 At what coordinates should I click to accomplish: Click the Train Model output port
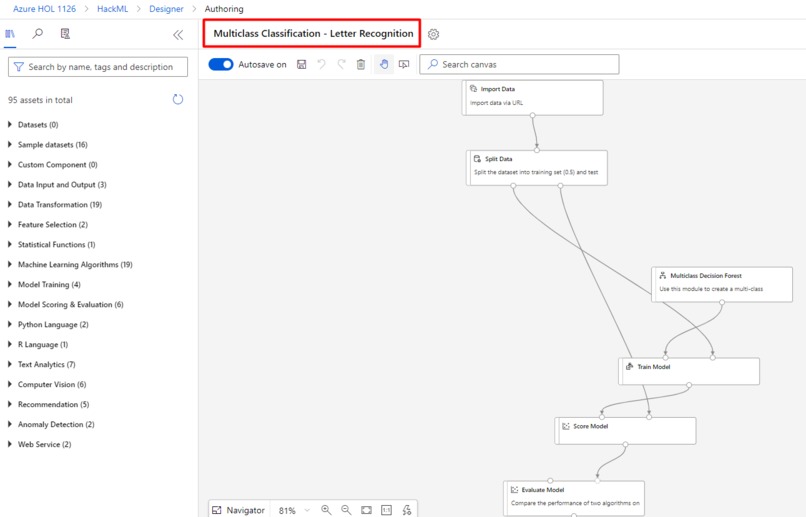pos(689,384)
